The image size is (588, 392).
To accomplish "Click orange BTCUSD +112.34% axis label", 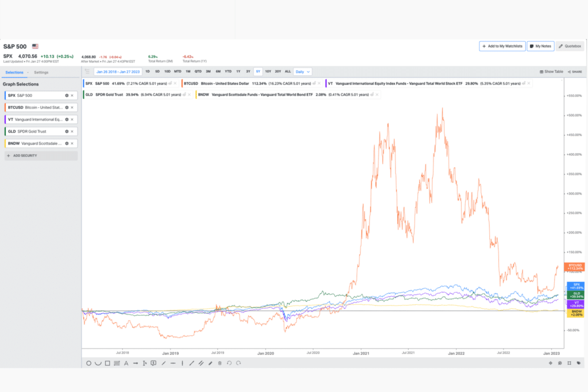I will pos(574,267).
